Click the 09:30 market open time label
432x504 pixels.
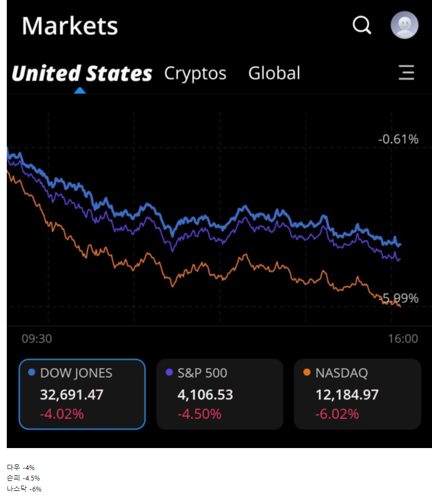[x=37, y=339]
